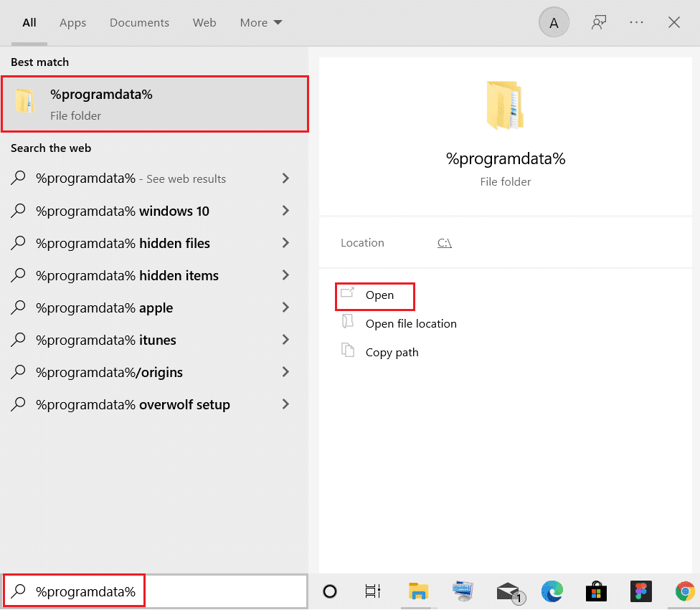Expand arrow for '/origins' suggestion
Viewport: 700px width, 610px height.
pyautogui.click(x=285, y=372)
